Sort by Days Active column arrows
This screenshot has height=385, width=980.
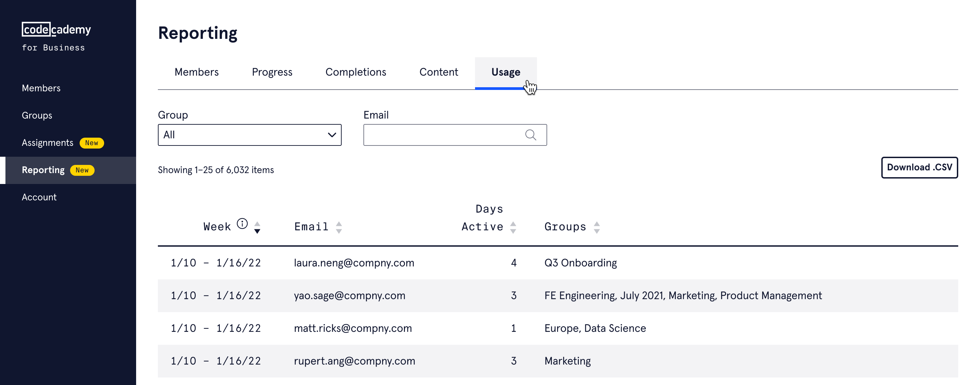(513, 227)
